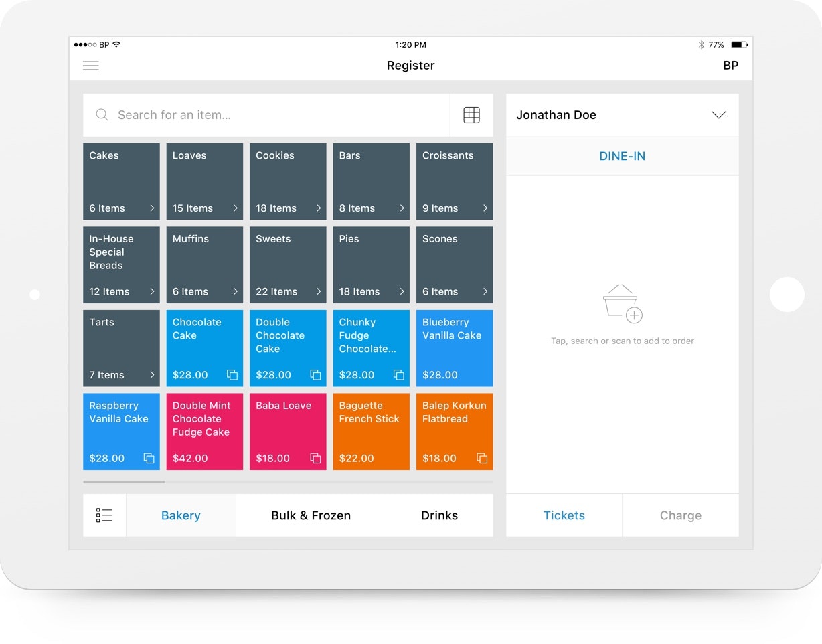Click the variants icon on Baba Loave
Screen dimensions: 822x644
pos(315,458)
